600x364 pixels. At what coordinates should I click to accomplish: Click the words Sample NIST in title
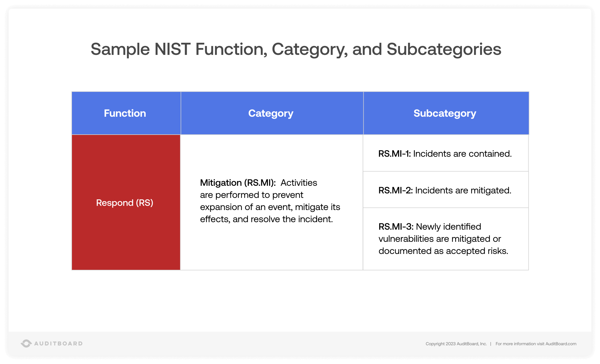coord(141,49)
